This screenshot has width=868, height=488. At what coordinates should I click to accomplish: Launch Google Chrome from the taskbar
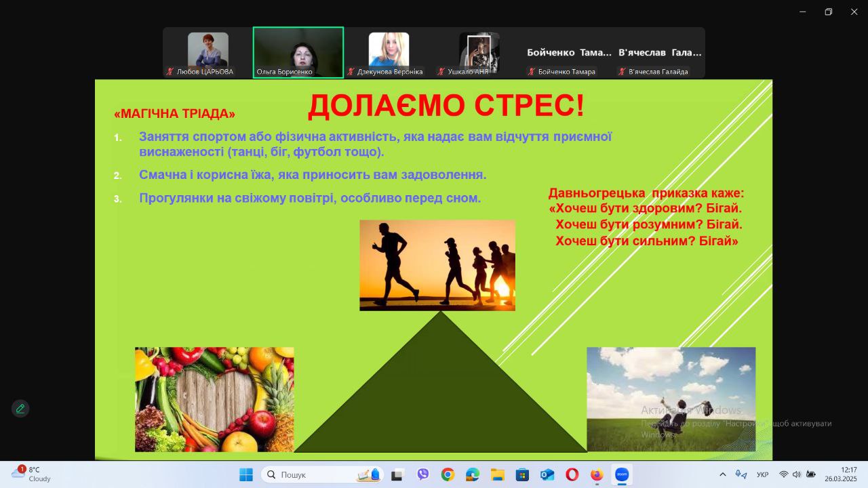pos(448,474)
